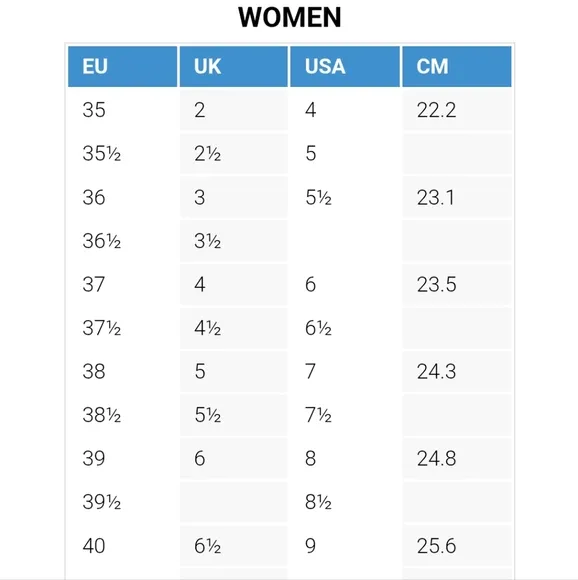The width and height of the screenshot is (578, 580).
Task: Select EU size 35½ cell
Action: (122, 154)
